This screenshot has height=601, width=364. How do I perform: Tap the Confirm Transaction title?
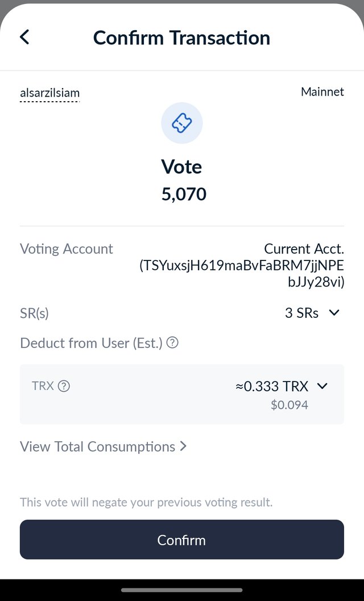click(182, 38)
